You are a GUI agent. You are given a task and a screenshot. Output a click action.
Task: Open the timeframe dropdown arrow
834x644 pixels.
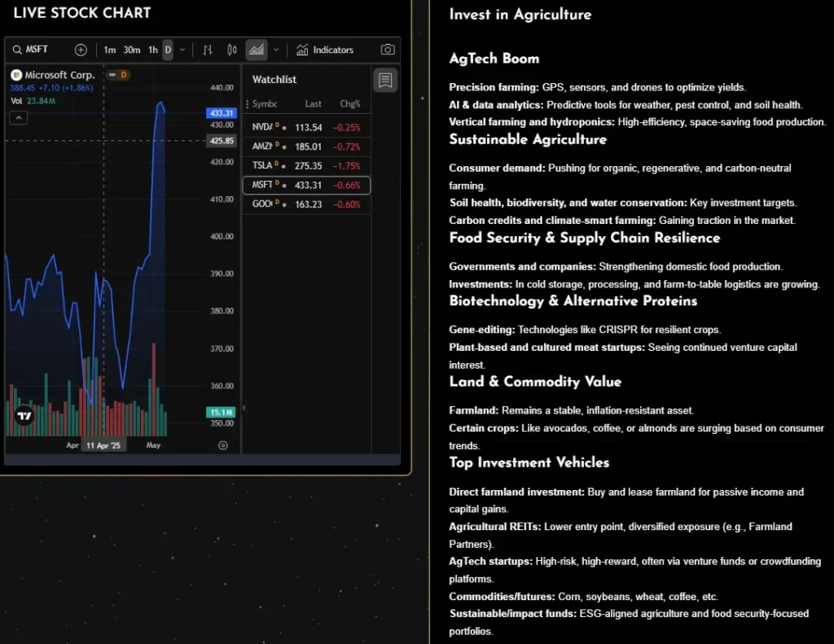point(182,50)
